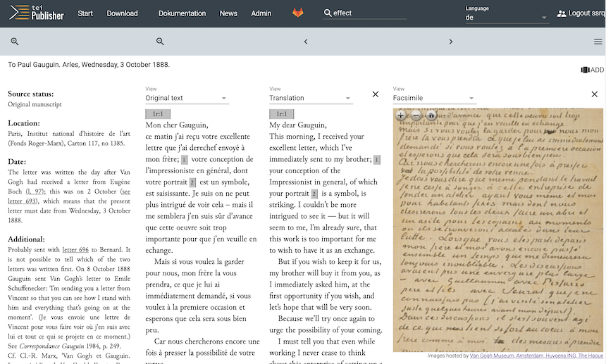The height and width of the screenshot is (364, 606).
Task: Open the Dokumentation menu item
Action: pyautogui.click(x=183, y=13)
